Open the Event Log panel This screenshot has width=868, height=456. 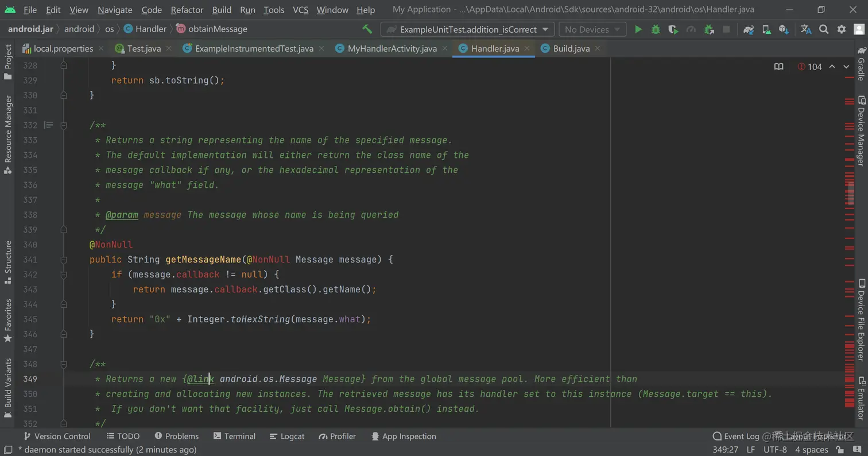pyautogui.click(x=735, y=436)
